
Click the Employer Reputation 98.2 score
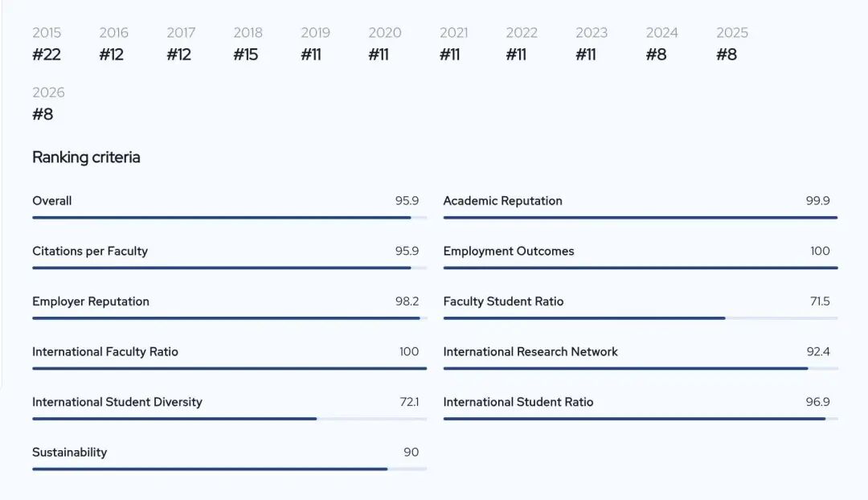point(407,301)
